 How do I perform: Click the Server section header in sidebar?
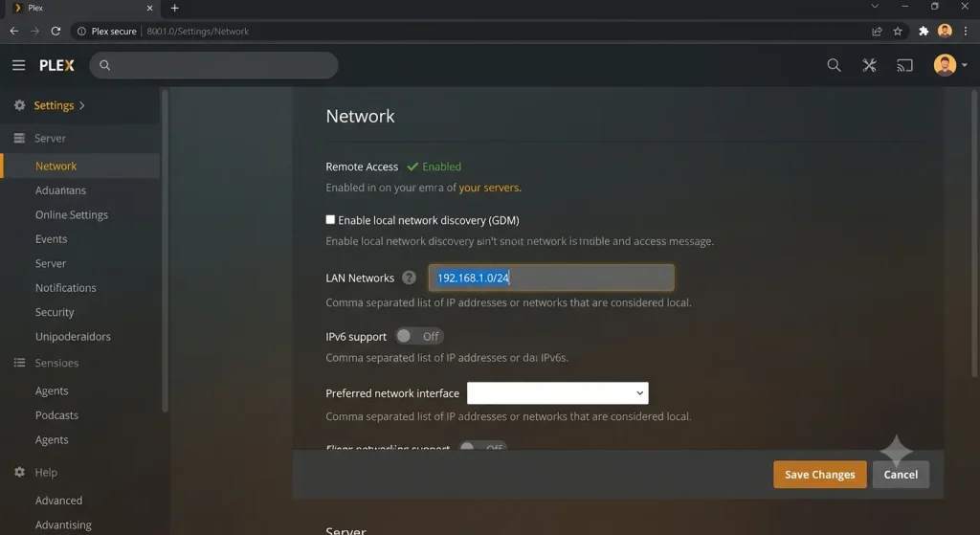click(x=50, y=138)
